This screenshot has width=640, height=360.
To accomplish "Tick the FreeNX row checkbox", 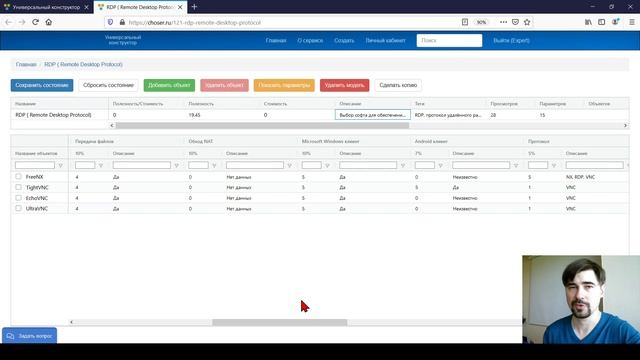I will 18,176.
